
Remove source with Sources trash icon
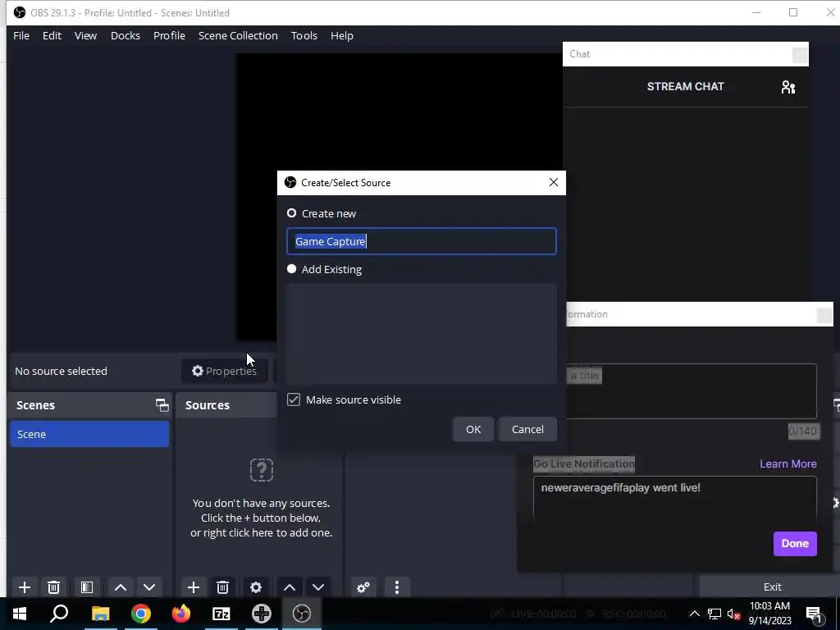tap(223, 587)
